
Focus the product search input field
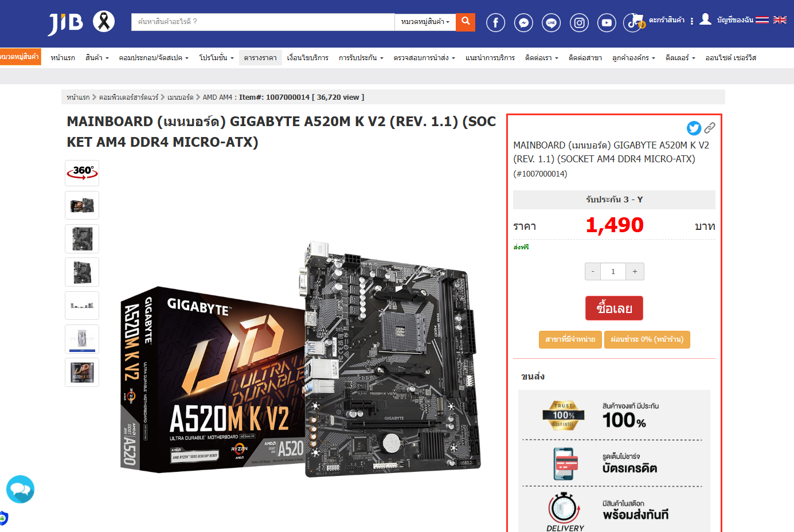tap(263, 22)
